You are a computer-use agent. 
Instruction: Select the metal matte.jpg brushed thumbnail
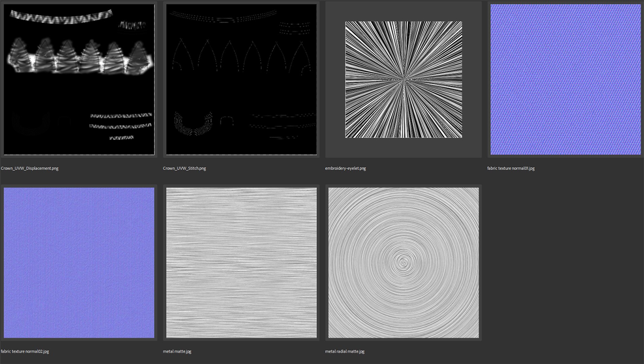(241, 263)
